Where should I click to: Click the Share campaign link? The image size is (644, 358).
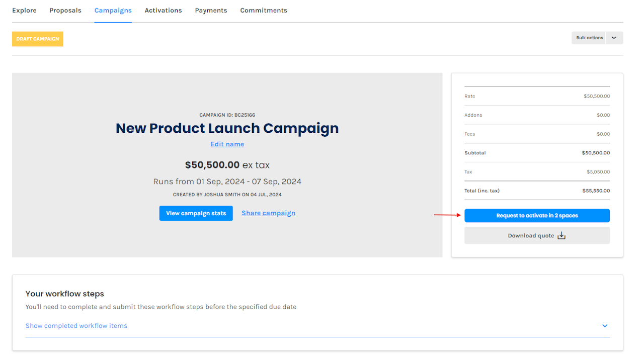(x=268, y=213)
